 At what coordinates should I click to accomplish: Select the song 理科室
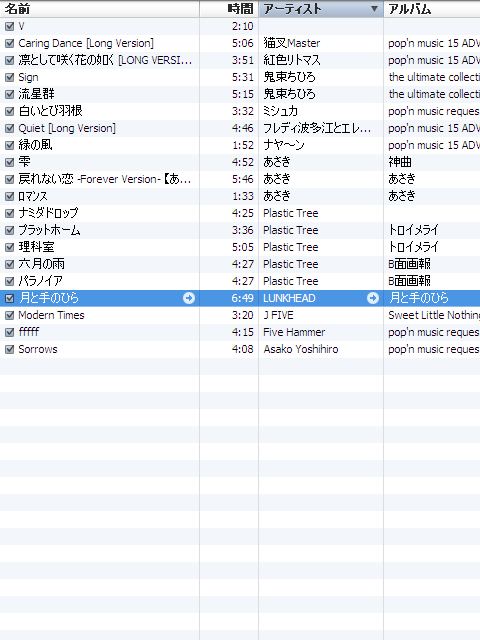(x=36, y=247)
